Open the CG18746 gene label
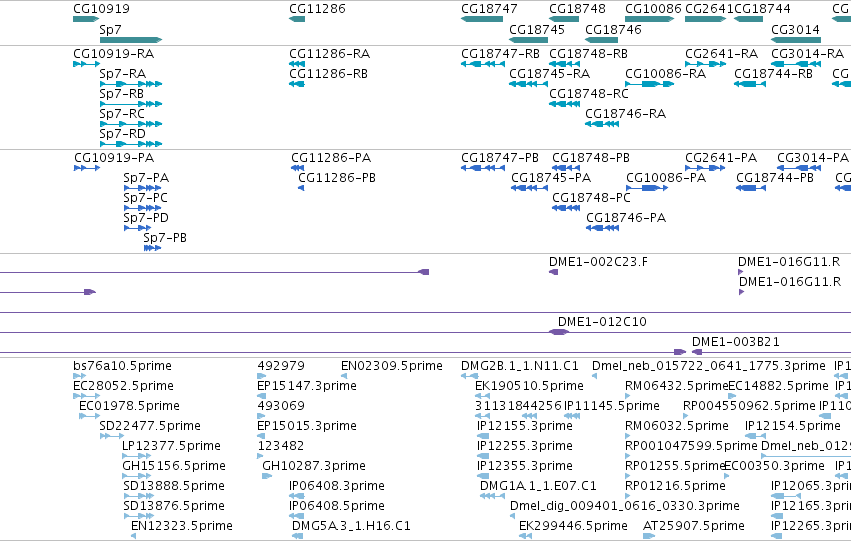Viewport: 851px width, 541px height. pyautogui.click(x=613, y=30)
